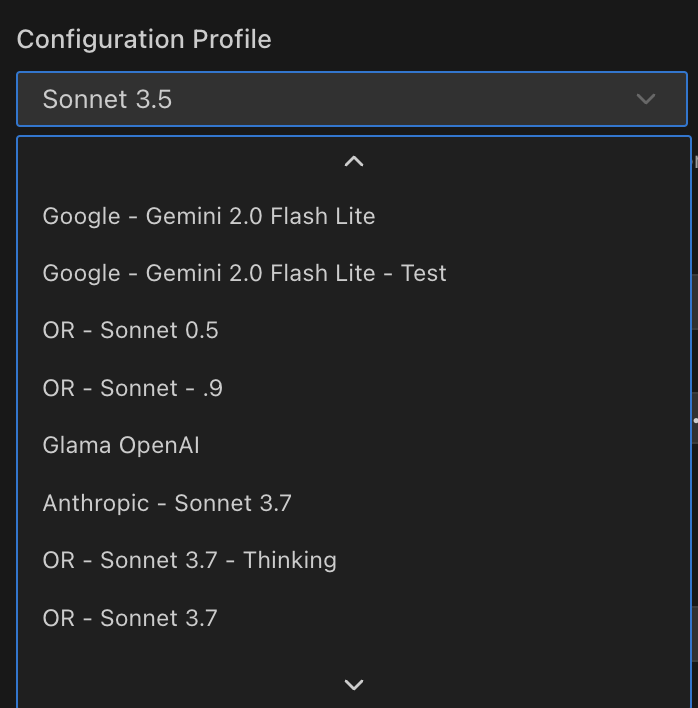The image size is (698, 708).
Task: Click the Configuration Profile label
Action: (144, 39)
